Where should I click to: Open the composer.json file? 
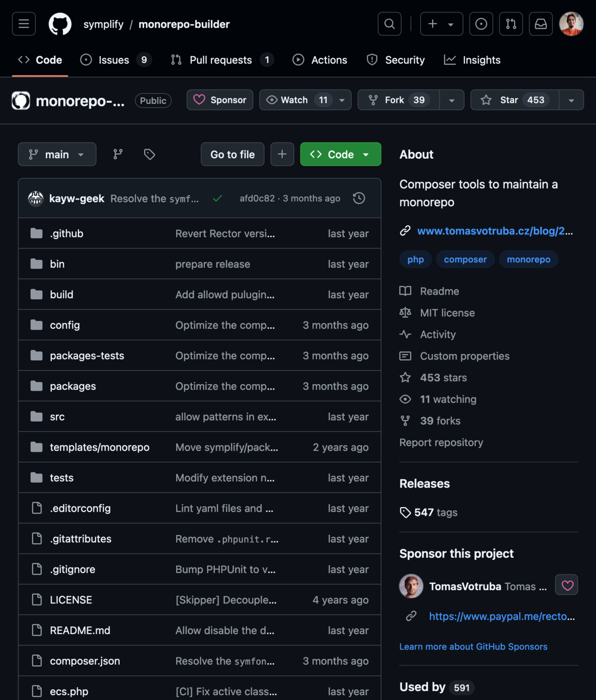pos(85,661)
